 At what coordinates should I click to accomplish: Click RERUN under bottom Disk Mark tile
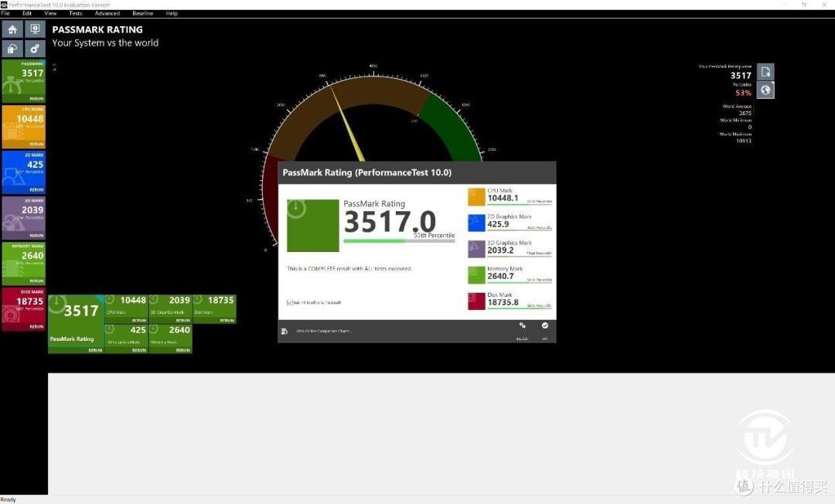(227, 320)
